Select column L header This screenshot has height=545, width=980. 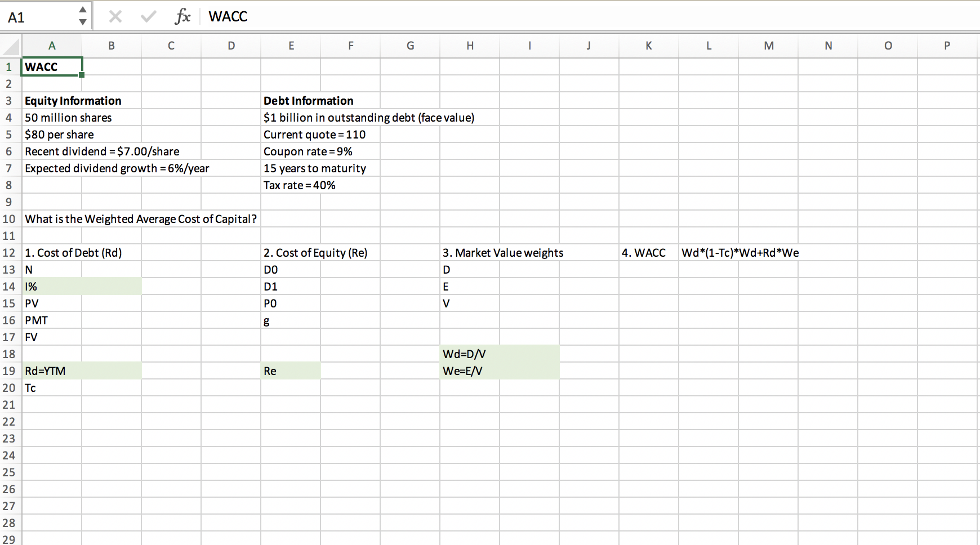(709, 46)
